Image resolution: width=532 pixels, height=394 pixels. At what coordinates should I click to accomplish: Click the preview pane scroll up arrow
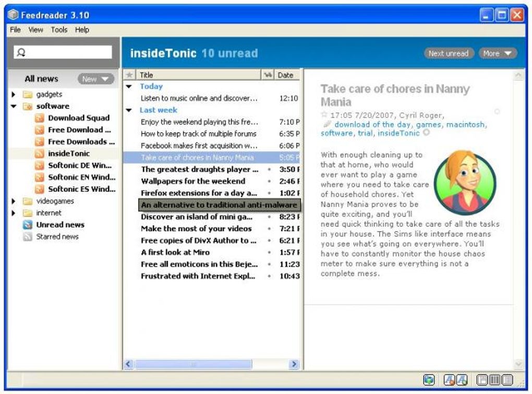point(518,75)
